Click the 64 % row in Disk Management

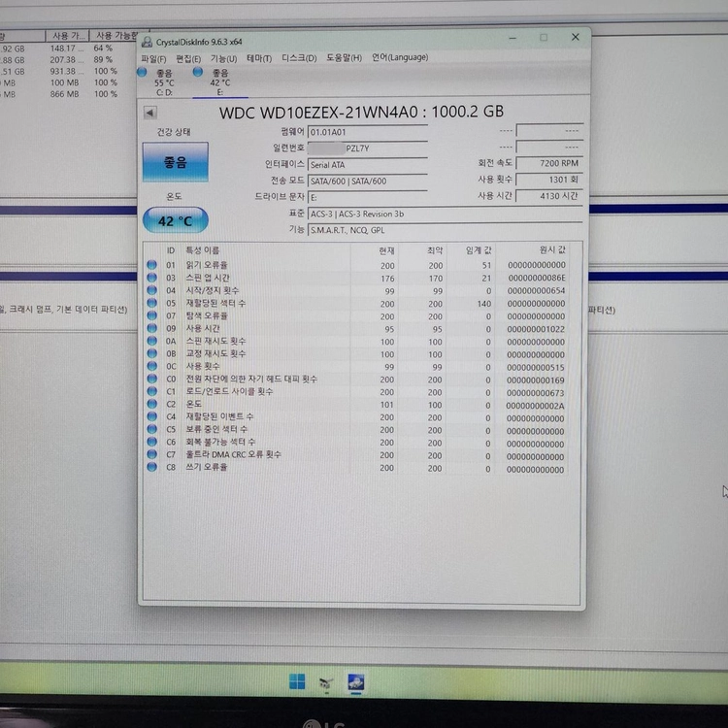pos(103,48)
